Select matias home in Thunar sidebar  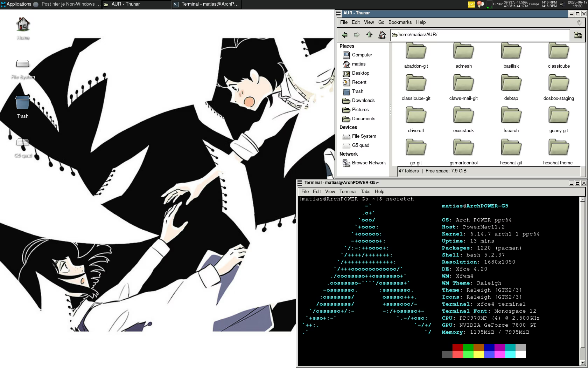[x=358, y=64]
